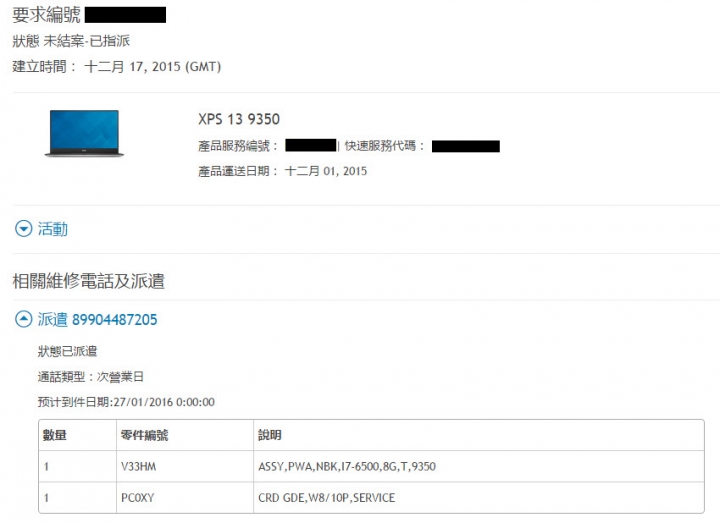Click the XPS 13 laptop thumbnail
Screen dimensions: 720x523
pos(84,133)
